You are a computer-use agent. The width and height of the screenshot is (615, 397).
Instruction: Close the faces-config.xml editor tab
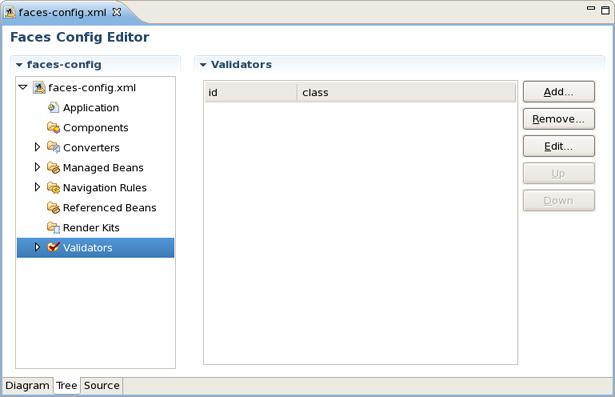click(116, 12)
